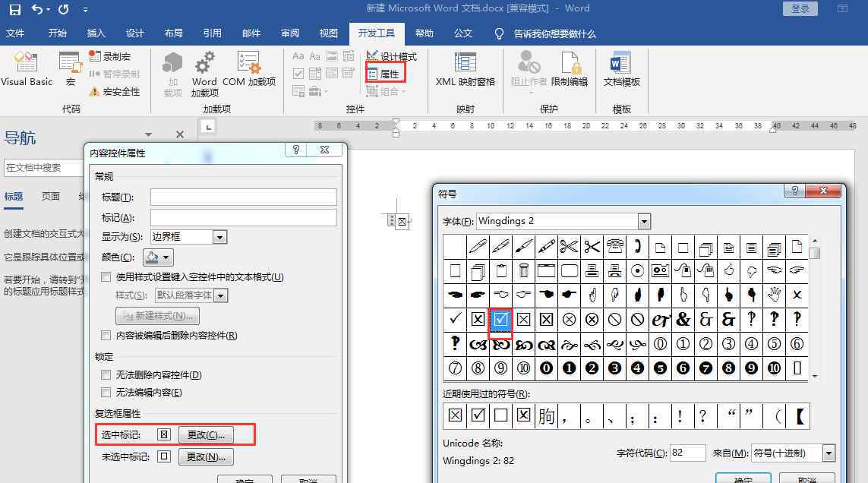The height and width of the screenshot is (483, 868).
Task: Choose the solid black circled 5 symbol
Action: point(660,368)
